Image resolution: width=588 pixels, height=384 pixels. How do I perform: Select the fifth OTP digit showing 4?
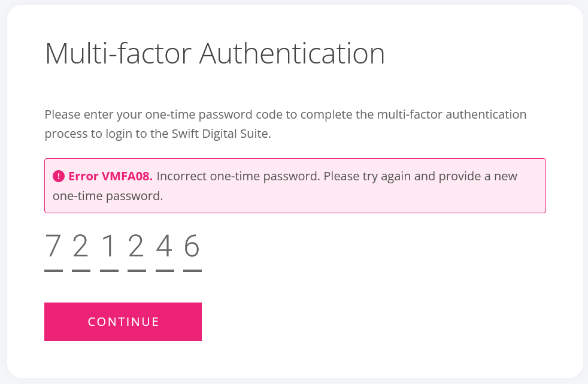pyautogui.click(x=165, y=246)
